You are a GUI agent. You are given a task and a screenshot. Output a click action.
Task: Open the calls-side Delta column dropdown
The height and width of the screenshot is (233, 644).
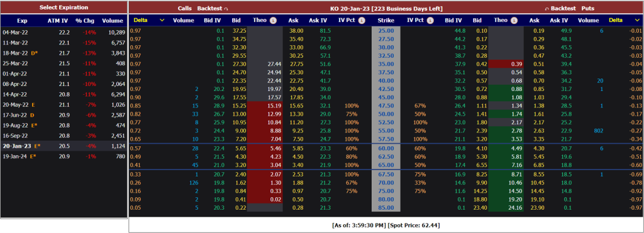162,20
